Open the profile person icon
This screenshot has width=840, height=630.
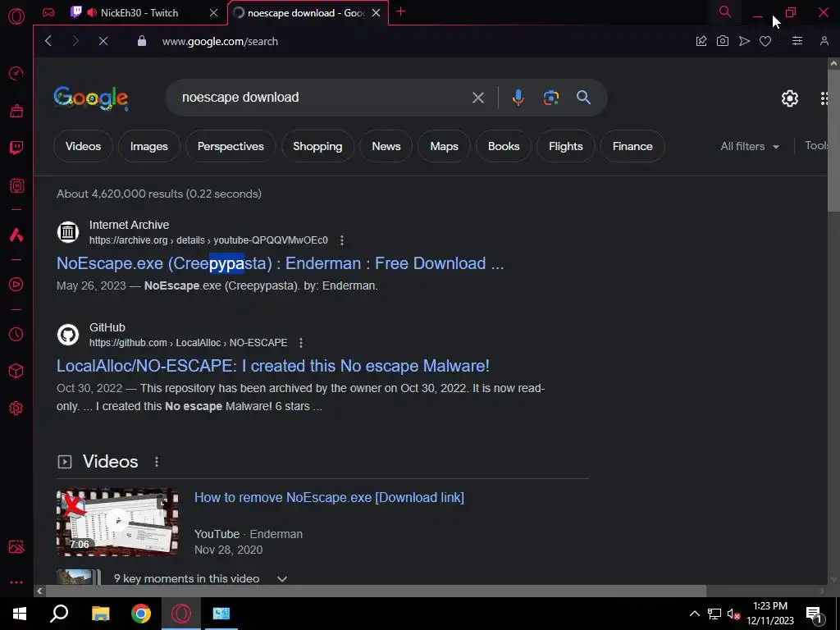(824, 41)
